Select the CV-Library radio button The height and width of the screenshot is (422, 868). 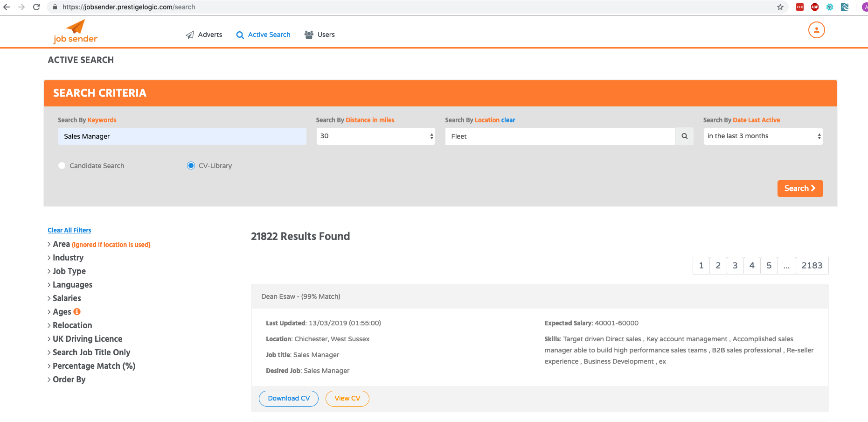191,165
